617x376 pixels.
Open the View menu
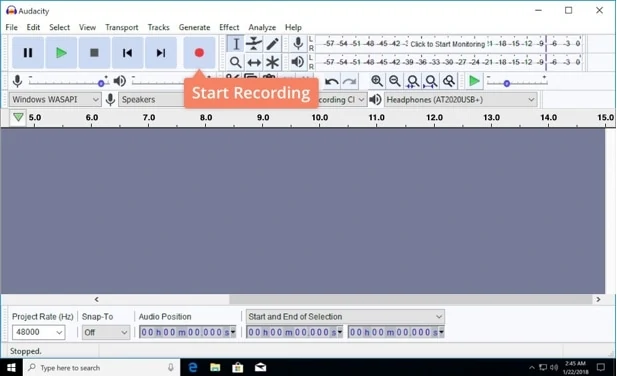pyautogui.click(x=87, y=27)
